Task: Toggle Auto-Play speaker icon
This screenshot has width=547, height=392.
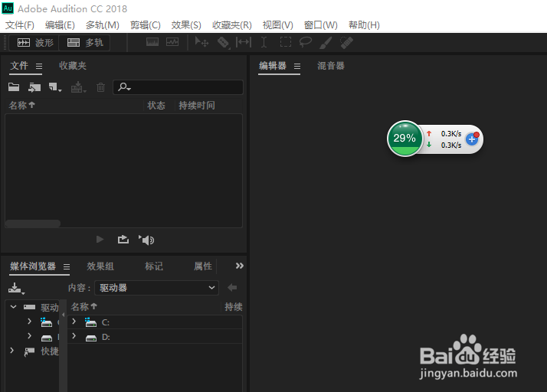Action: pos(146,240)
